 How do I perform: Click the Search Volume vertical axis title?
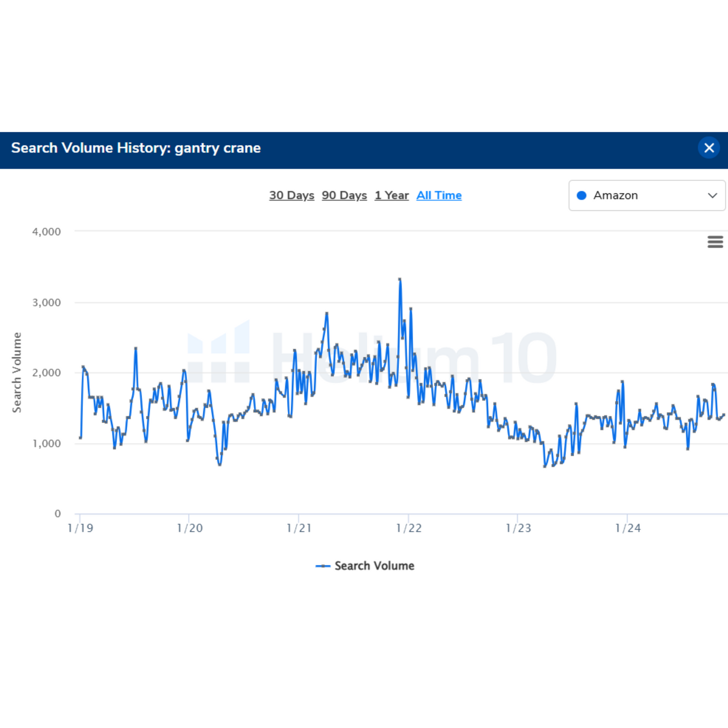17,372
